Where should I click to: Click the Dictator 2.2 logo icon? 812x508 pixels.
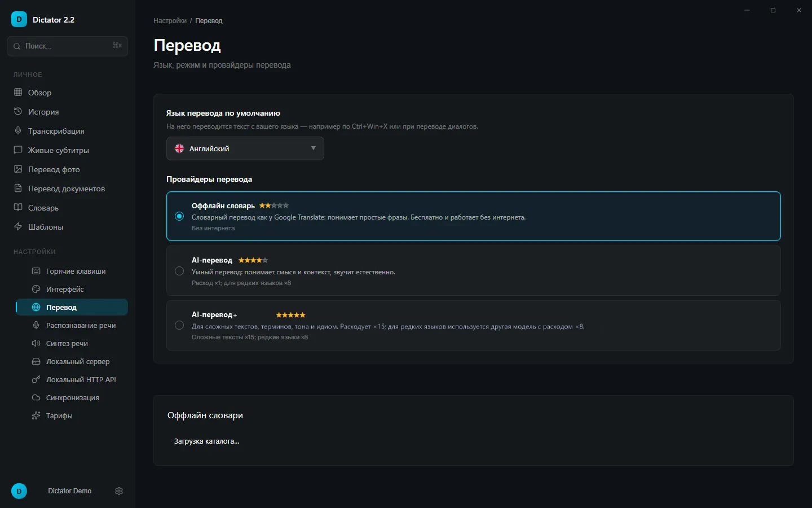click(x=19, y=19)
